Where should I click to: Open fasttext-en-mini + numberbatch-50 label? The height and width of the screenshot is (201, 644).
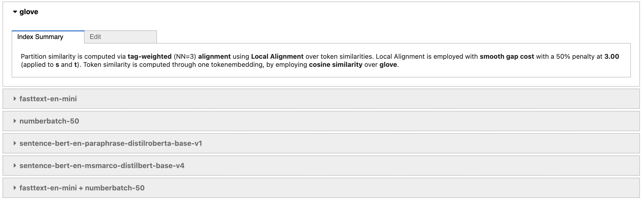pyautogui.click(x=82, y=188)
